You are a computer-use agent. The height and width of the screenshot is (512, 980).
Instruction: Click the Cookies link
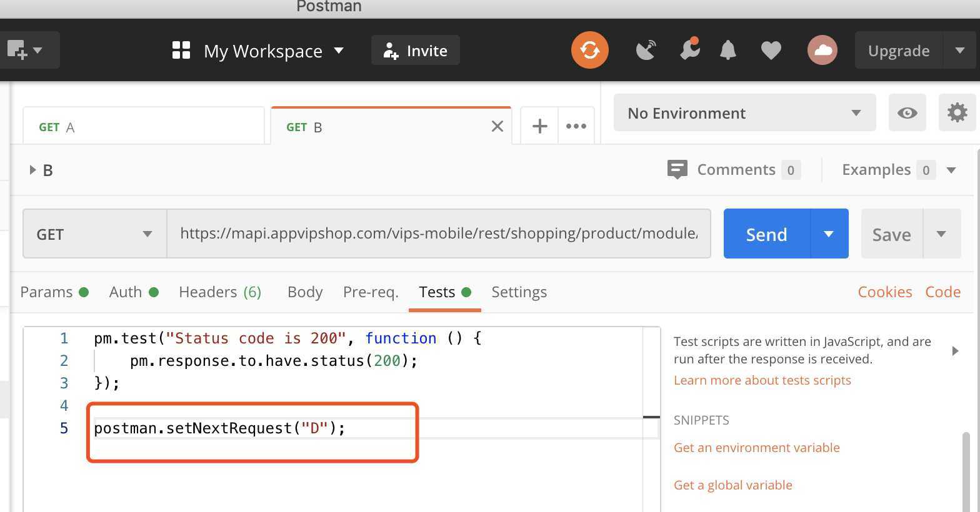click(x=884, y=292)
